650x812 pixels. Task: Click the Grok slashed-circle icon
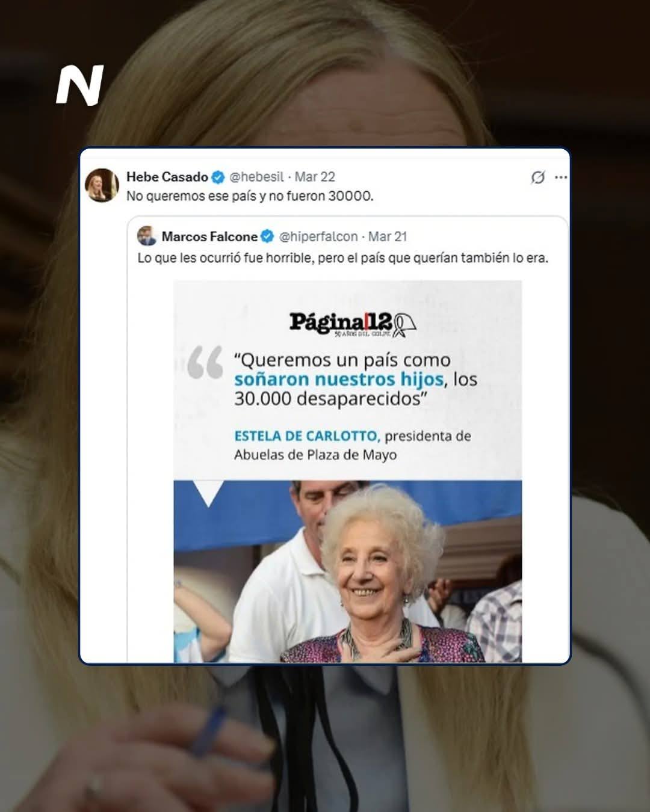[538, 177]
